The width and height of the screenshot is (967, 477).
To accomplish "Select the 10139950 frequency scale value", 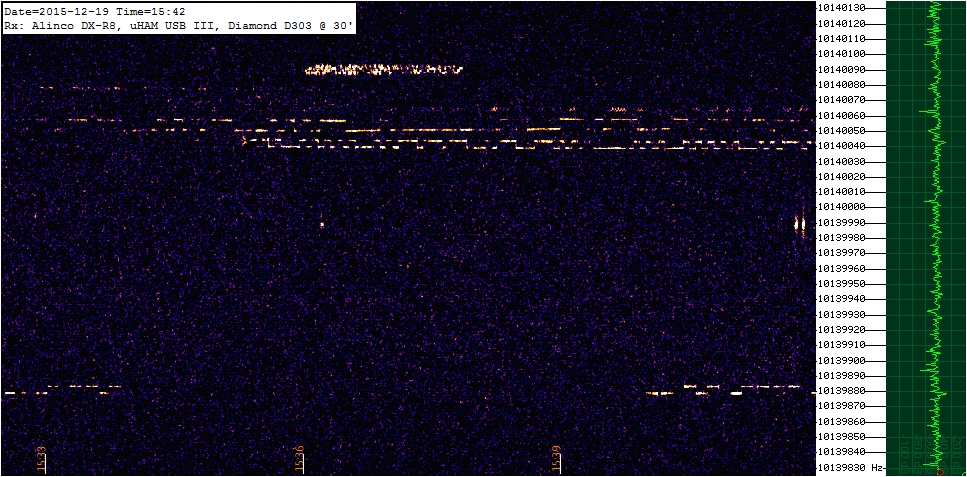I will [x=843, y=284].
